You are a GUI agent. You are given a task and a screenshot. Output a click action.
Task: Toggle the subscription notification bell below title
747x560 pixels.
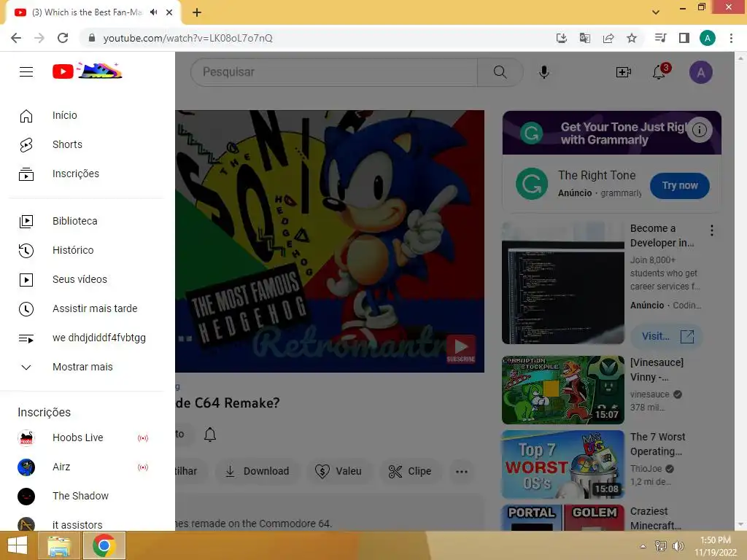point(210,435)
